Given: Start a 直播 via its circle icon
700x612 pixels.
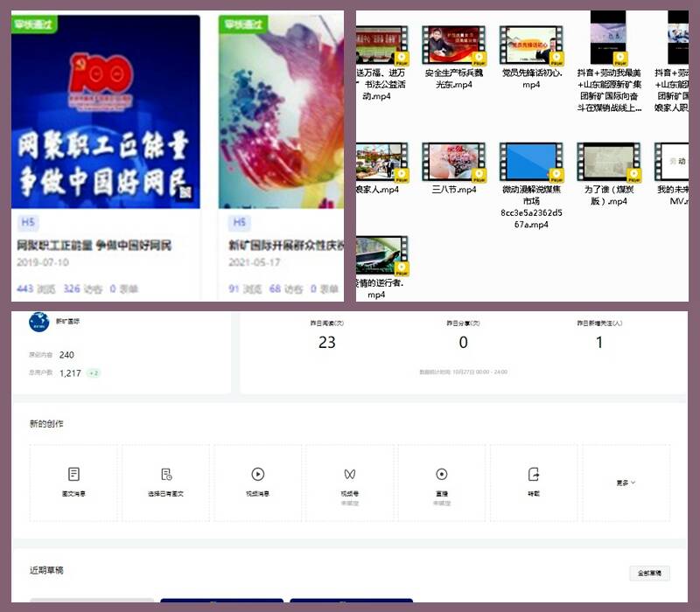Looking at the screenshot, I should (x=442, y=474).
